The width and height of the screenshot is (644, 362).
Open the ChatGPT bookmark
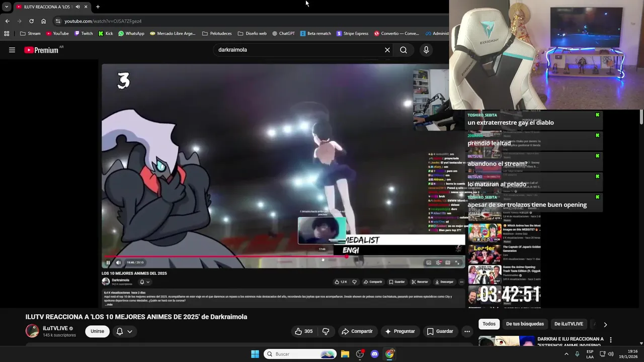(283, 34)
